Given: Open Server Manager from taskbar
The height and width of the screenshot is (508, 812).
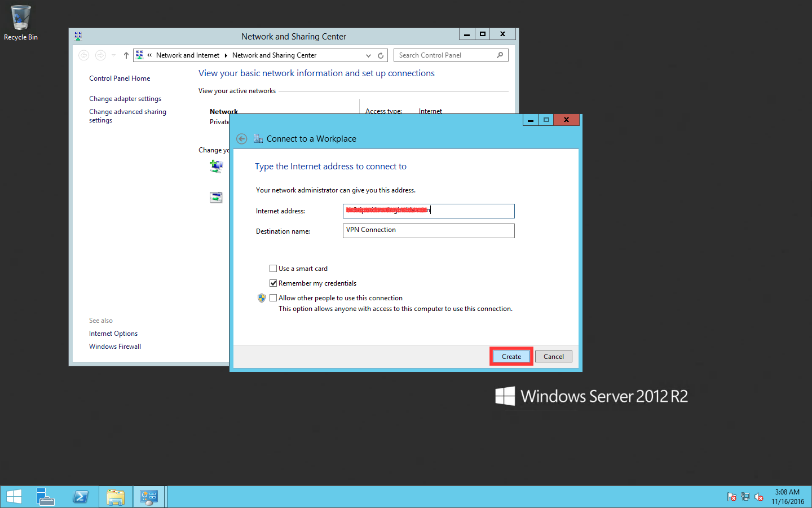Looking at the screenshot, I should (46, 497).
